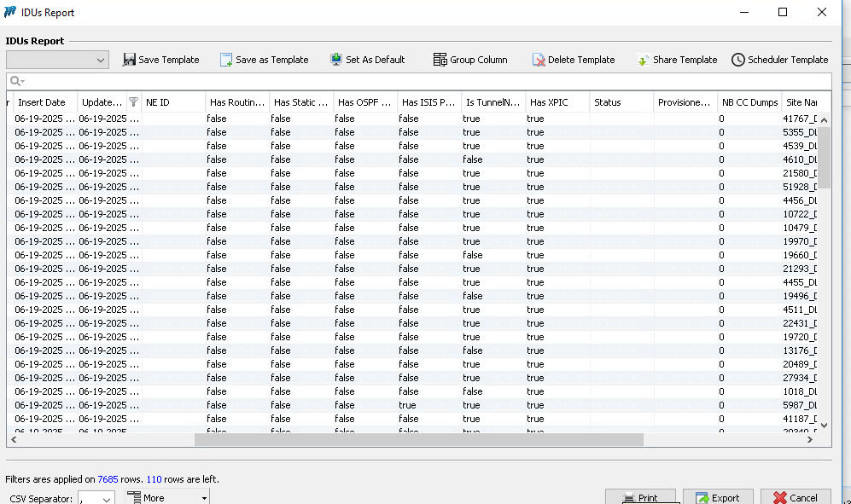Open the CSV Separator dropdown

click(x=107, y=499)
